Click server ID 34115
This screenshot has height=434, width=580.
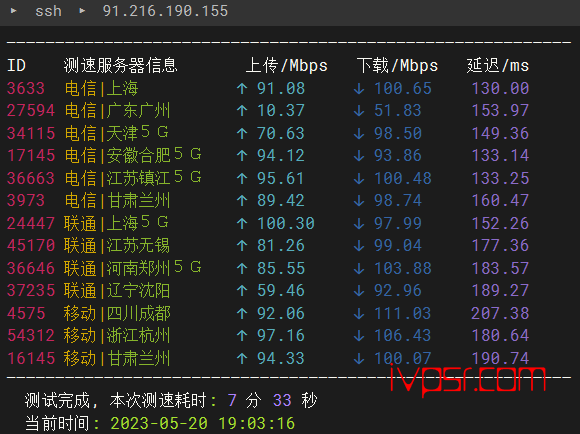click(x=31, y=133)
